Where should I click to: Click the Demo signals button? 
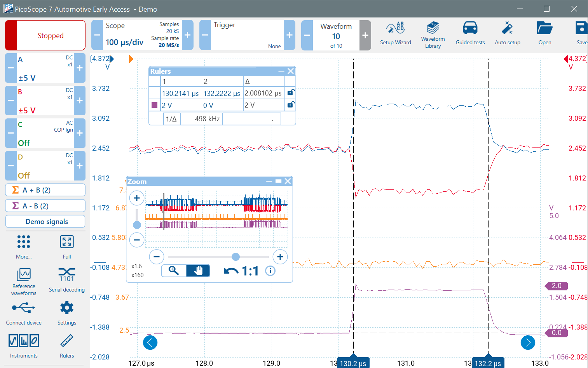click(45, 221)
